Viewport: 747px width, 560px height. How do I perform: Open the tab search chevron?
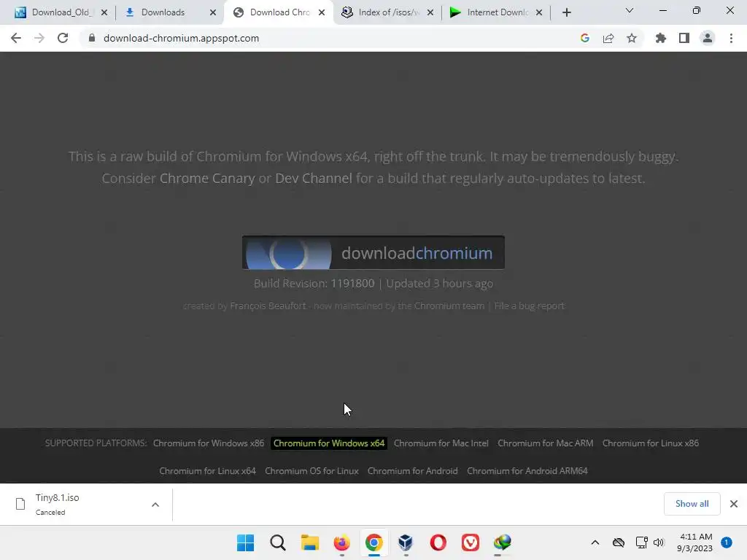click(x=630, y=10)
